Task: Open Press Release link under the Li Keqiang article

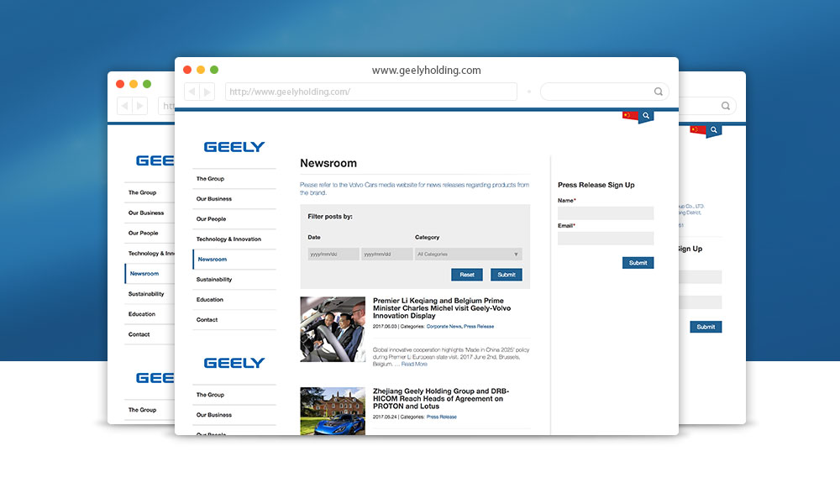Action: [x=479, y=326]
